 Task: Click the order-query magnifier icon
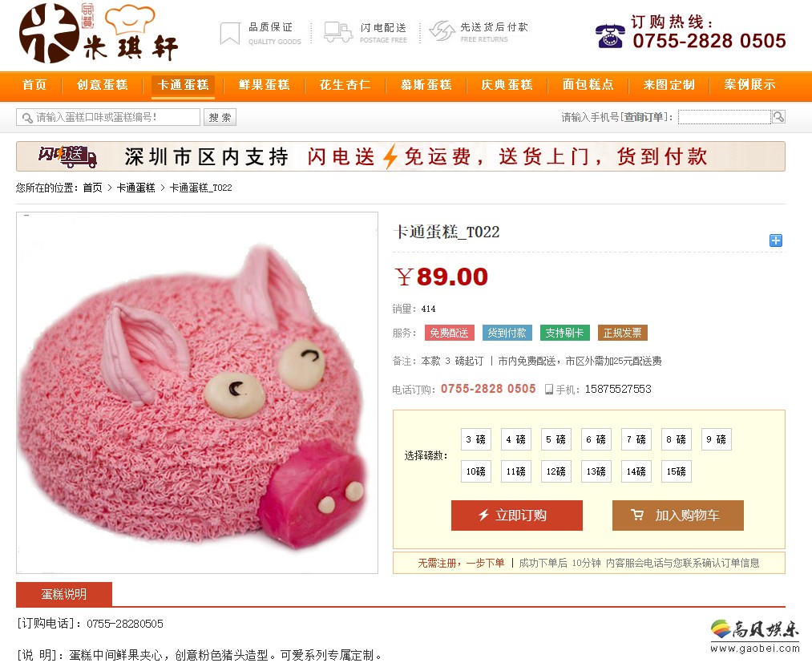click(x=778, y=117)
